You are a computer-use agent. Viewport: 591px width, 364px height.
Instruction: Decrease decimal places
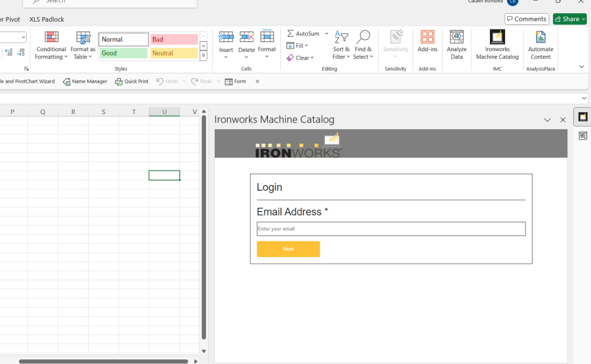click(x=21, y=52)
